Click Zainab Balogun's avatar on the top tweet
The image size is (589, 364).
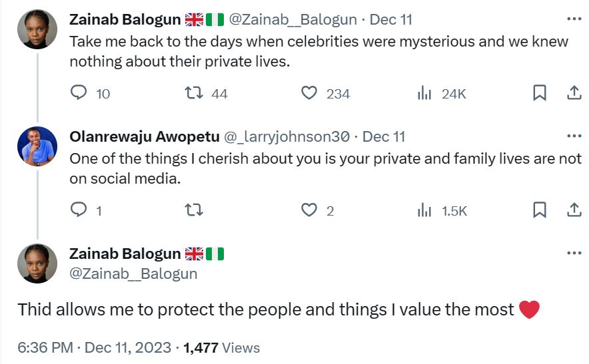37,29
